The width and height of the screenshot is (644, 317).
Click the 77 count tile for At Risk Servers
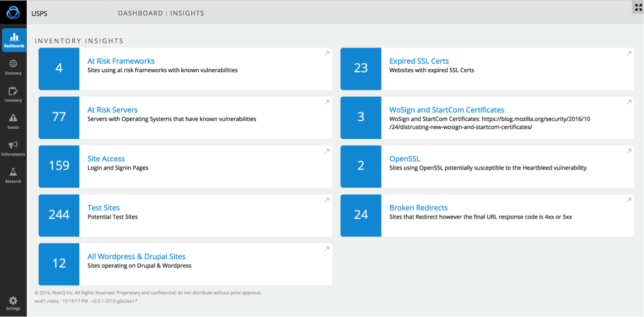(x=59, y=117)
